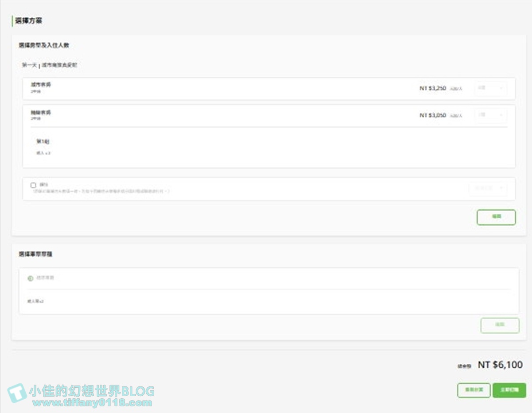The height and width of the screenshot is (413, 532).
Task: Click the ticket count text in ticket card
Action: point(35,301)
